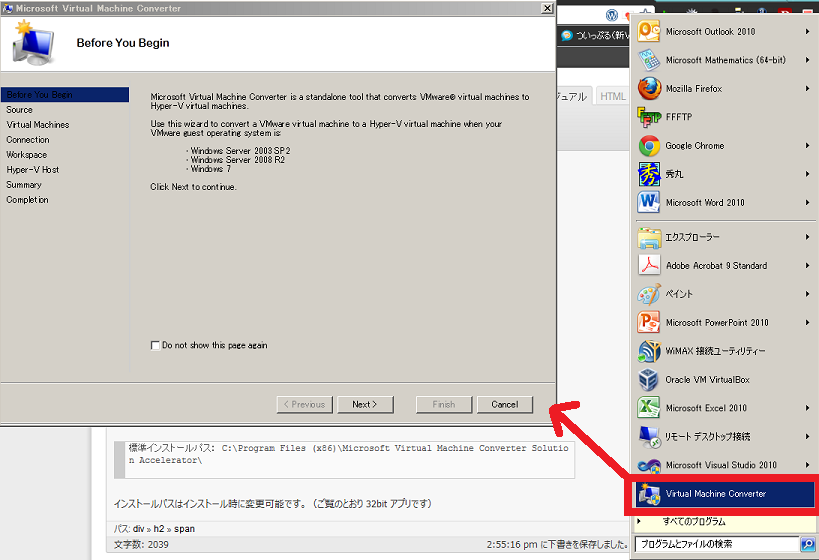Open Microsoft Outlook 2010 icon
Screen dimensions: 819x560
650,32
